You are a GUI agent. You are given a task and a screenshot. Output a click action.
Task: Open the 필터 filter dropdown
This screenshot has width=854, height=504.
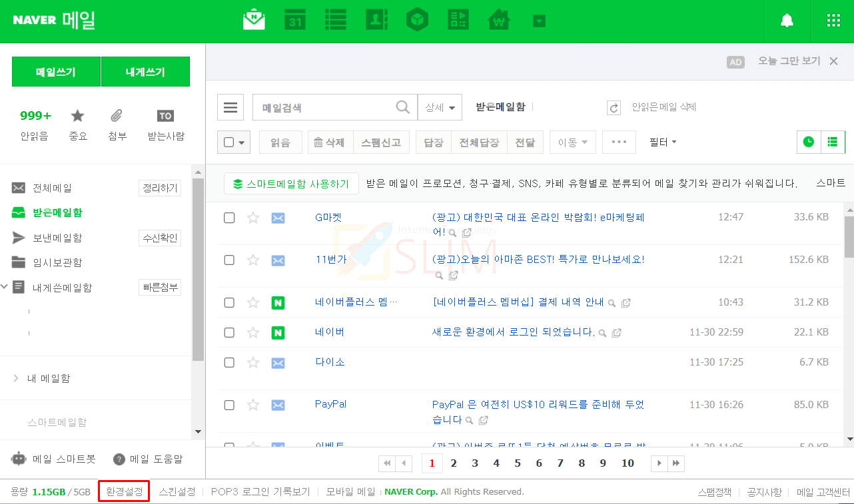pos(663,142)
